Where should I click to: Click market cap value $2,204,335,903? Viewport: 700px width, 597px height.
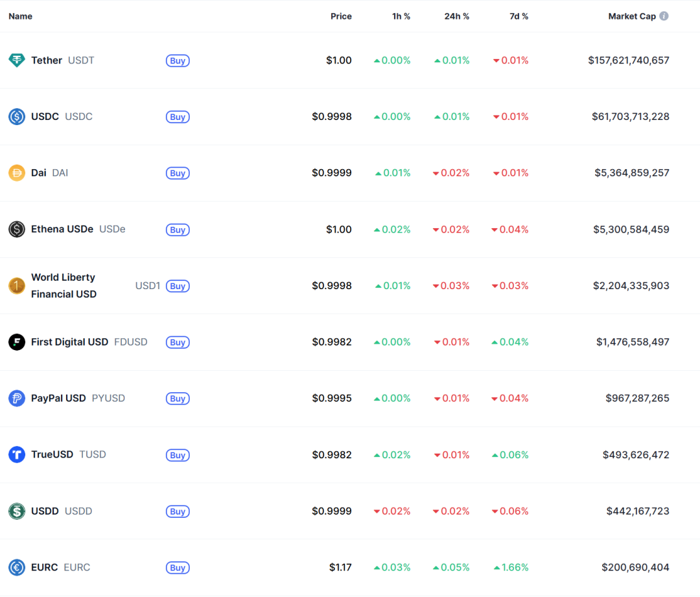(631, 286)
